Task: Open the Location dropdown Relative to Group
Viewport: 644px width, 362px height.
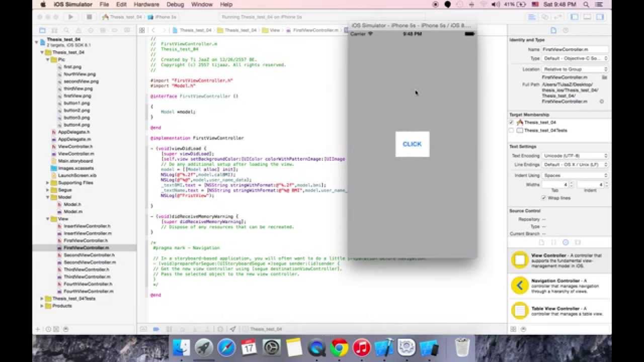Action: (575, 69)
